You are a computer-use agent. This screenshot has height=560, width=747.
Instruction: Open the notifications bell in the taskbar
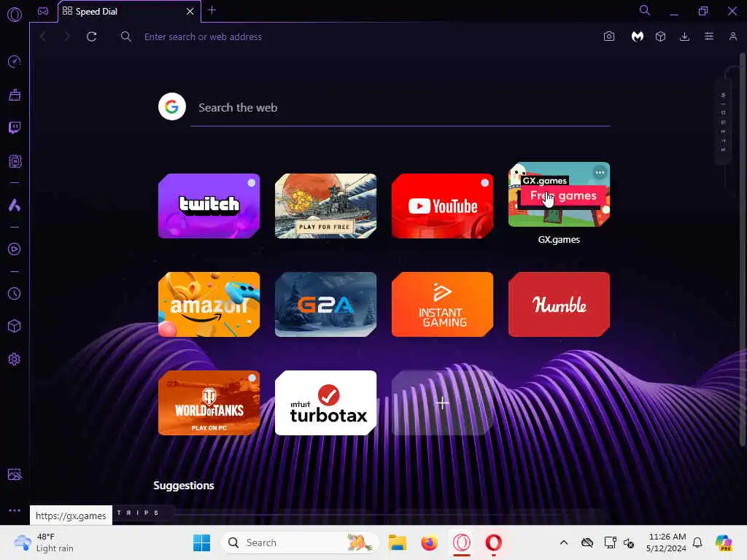697,542
